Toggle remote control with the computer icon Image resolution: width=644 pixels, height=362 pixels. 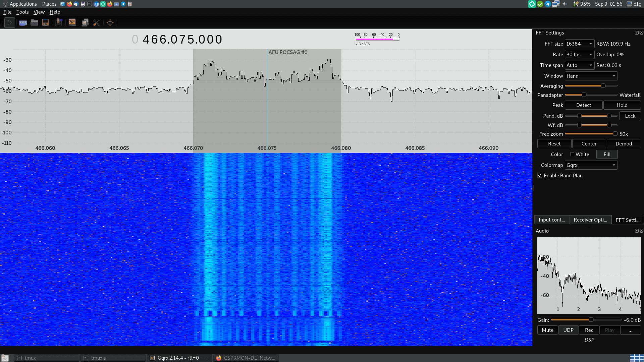(x=85, y=22)
